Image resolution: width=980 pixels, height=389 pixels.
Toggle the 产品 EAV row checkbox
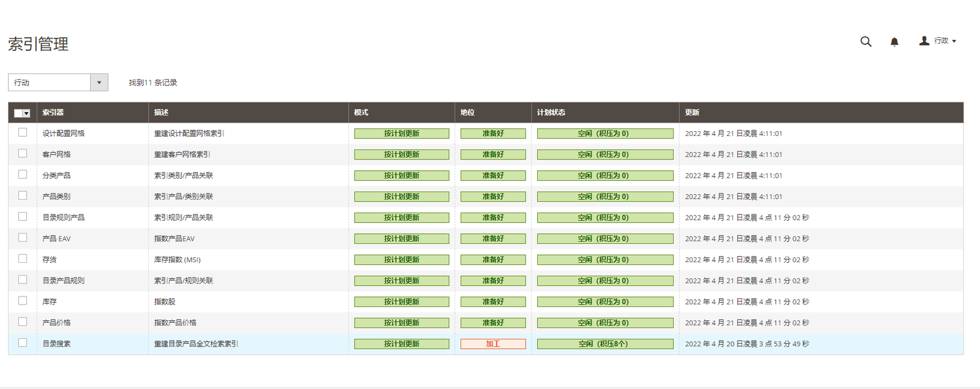click(23, 238)
